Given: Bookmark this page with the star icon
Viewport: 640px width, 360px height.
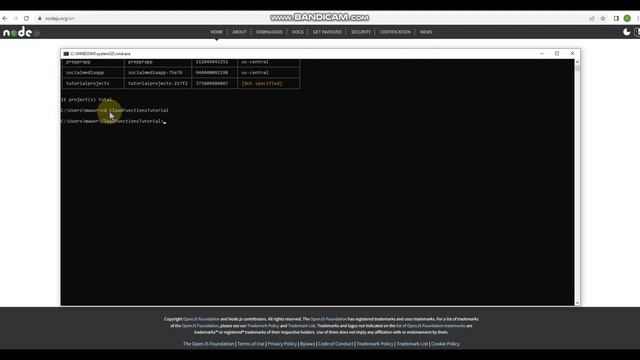Looking at the screenshot, I should (x=603, y=18).
